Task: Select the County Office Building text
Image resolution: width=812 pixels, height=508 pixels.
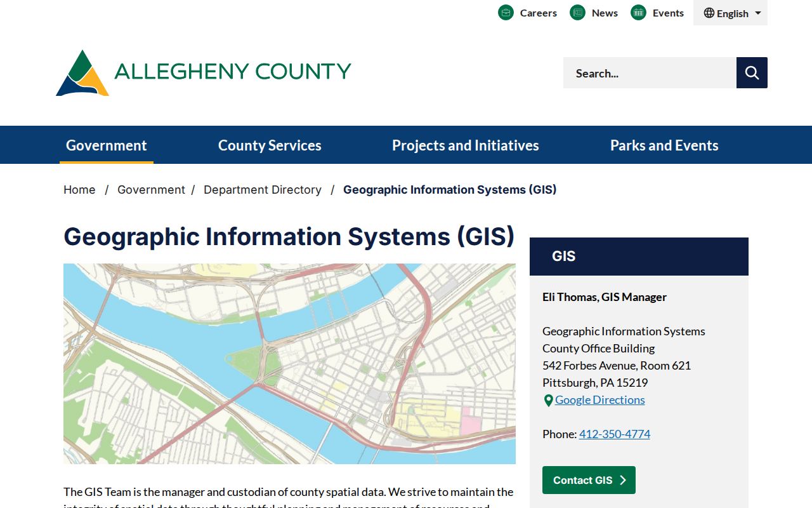Action: coord(598,349)
